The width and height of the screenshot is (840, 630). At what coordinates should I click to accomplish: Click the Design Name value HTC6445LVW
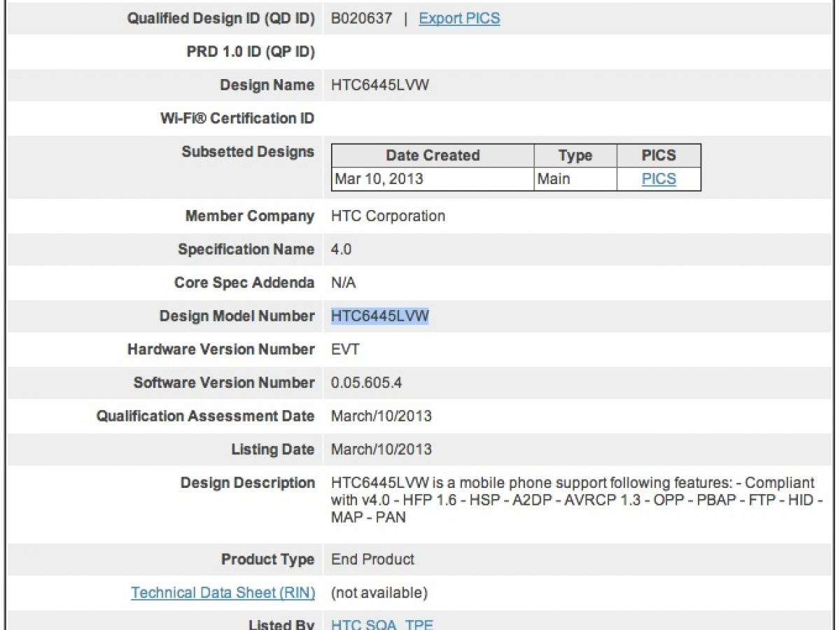point(379,85)
